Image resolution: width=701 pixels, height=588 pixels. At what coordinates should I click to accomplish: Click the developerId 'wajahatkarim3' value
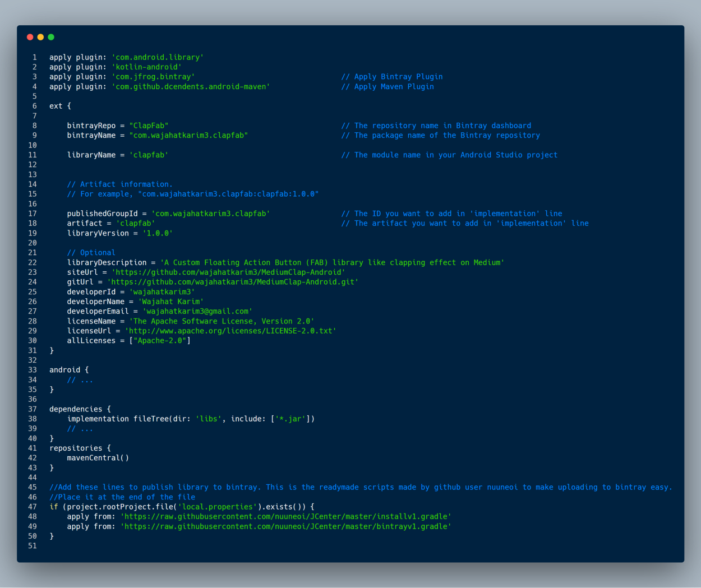pyautogui.click(x=162, y=291)
